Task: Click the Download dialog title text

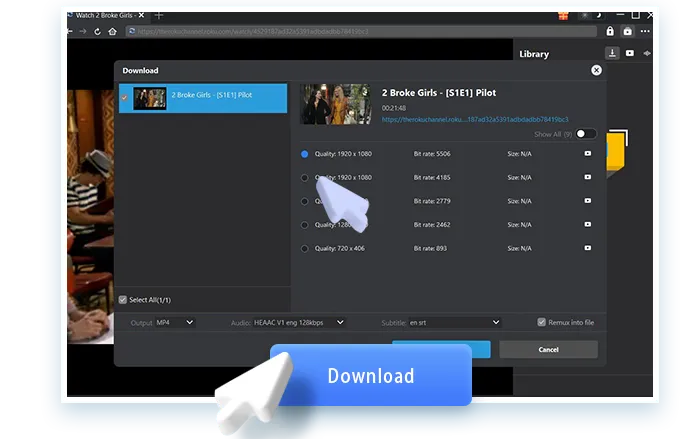Action: 140,70
